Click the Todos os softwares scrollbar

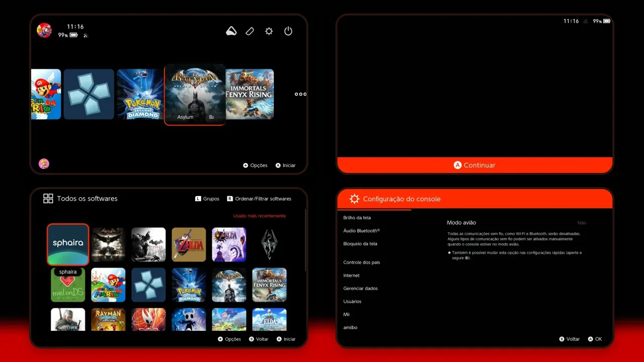pos(306,240)
